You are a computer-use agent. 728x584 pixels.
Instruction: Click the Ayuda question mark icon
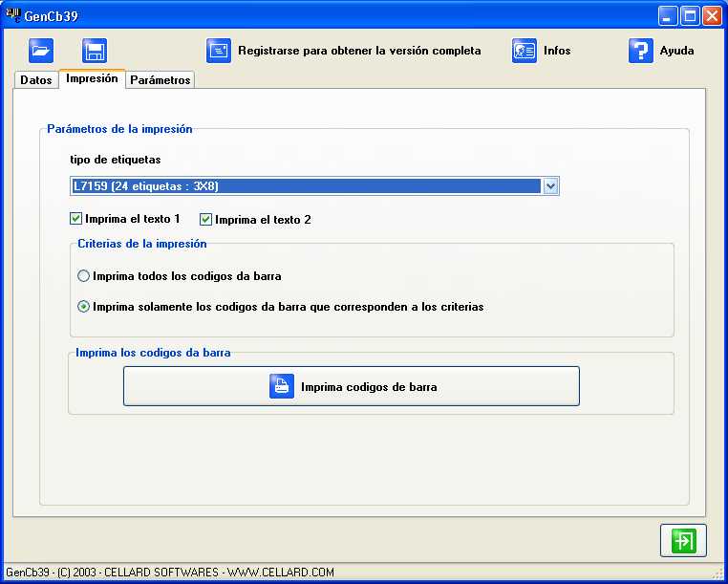(x=640, y=51)
